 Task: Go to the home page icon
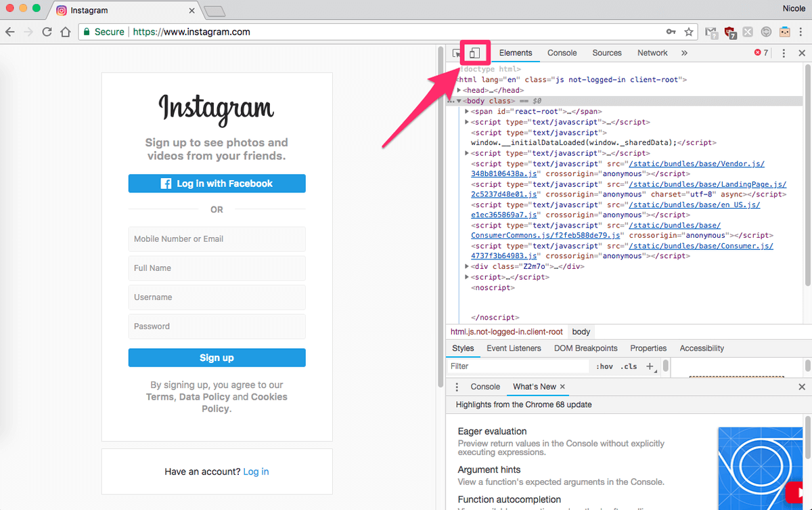(65, 32)
